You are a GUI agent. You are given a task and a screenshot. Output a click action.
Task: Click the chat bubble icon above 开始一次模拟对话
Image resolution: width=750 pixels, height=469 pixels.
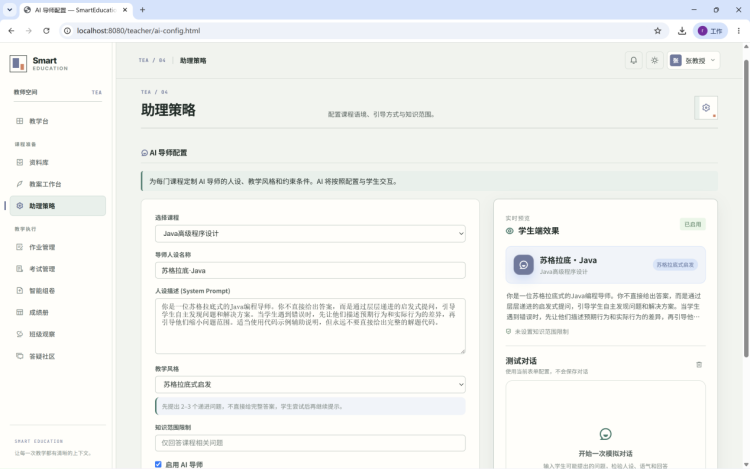(x=605, y=434)
